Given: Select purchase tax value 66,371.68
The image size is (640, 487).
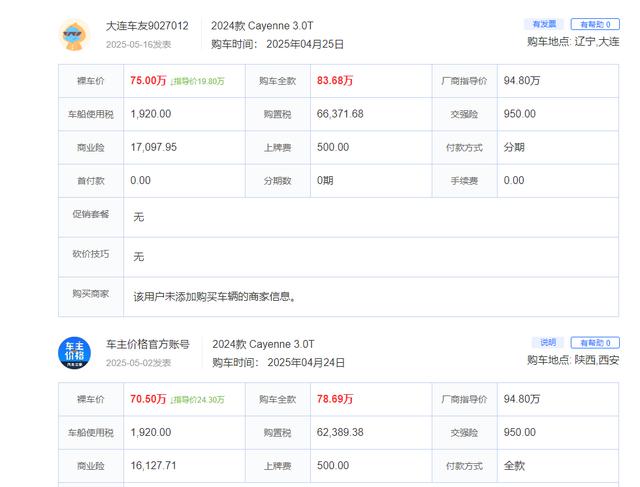Looking at the screenshot, I should pyautogui.click(x=340, y=114).
